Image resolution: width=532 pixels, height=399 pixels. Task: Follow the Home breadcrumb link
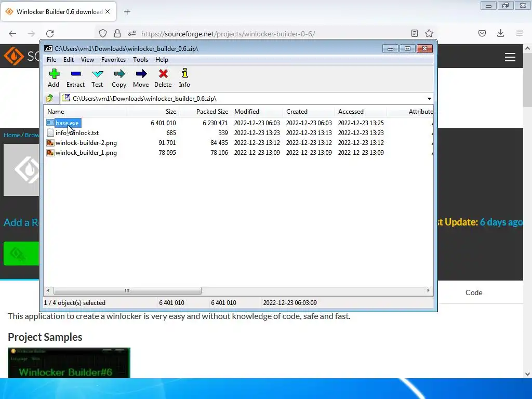click(x=12, y=135)
